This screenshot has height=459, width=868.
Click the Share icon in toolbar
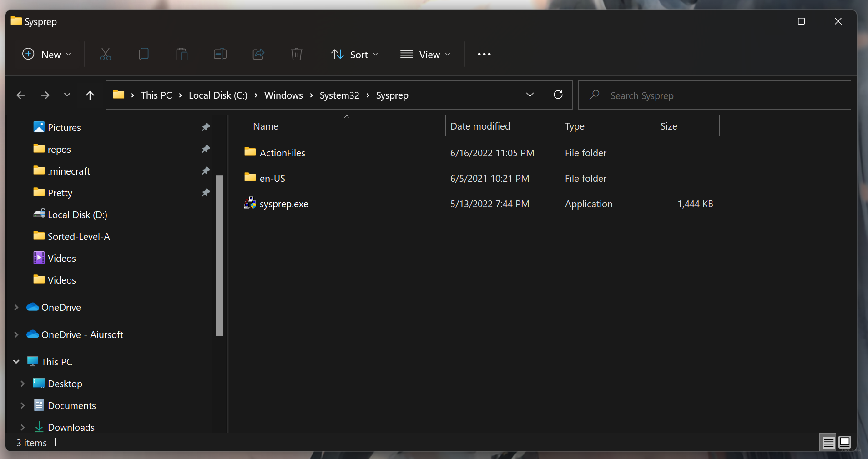[x=258, y=55]
